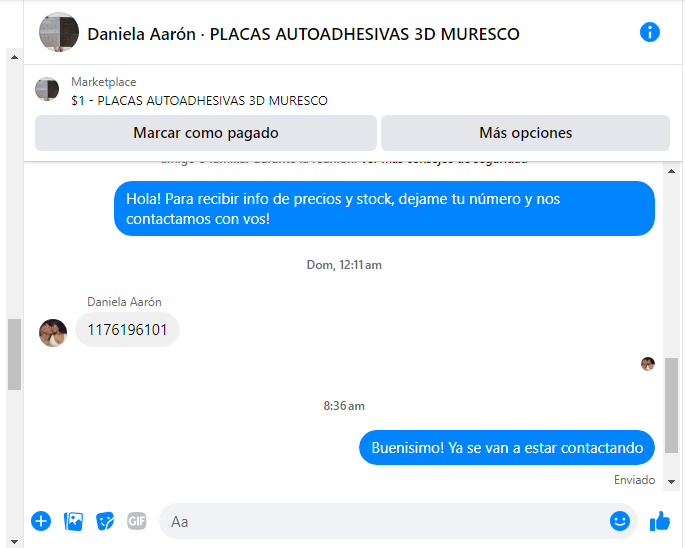Open the GIF picker
This screenshot has width=685, height=548.
[x=137, y=521]
